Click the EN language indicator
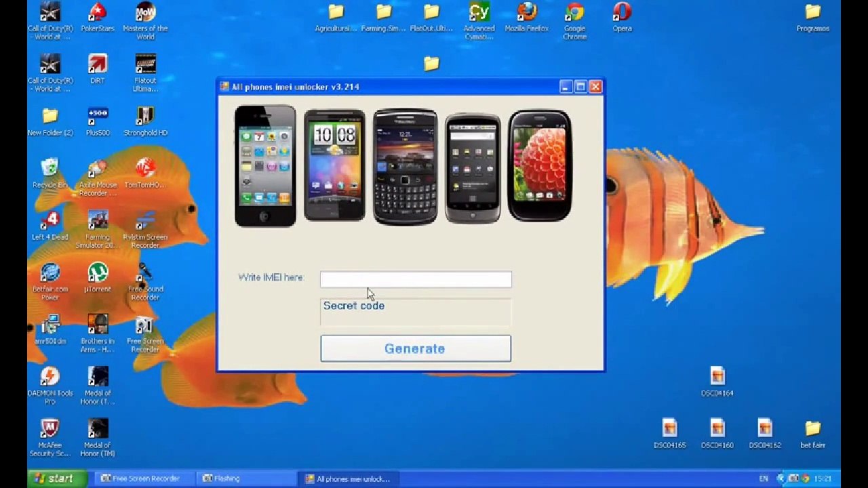This screenshot has height=488, width=868. click(x=764, y=479)
